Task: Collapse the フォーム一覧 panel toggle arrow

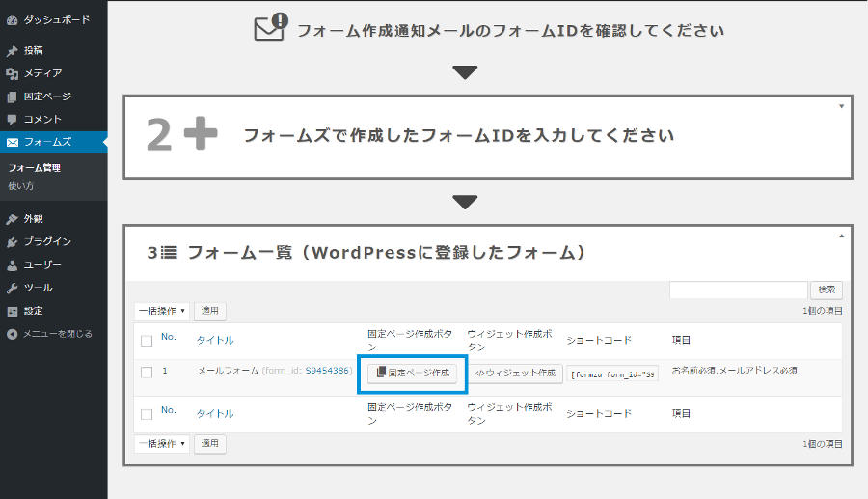Action: pos(841,236)
